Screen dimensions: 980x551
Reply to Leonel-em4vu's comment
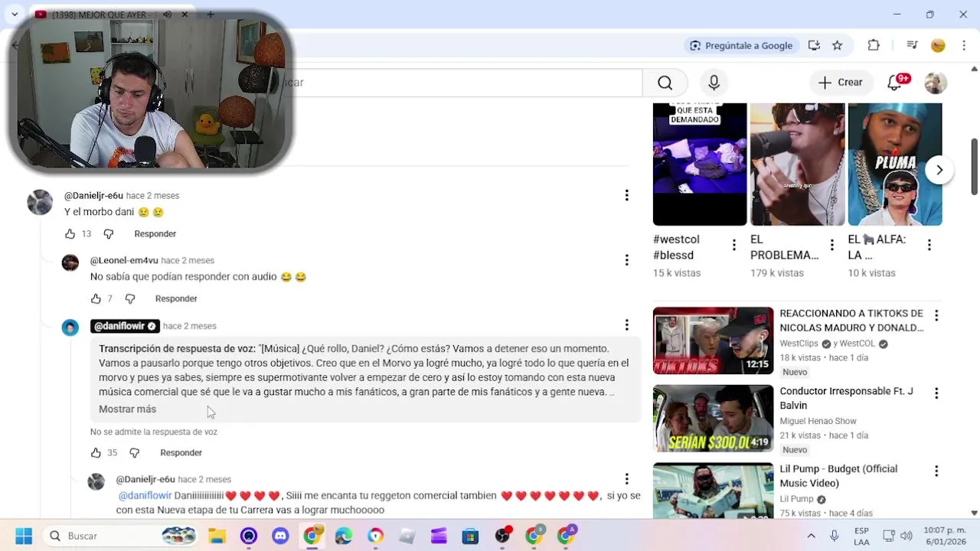(176, 299)
